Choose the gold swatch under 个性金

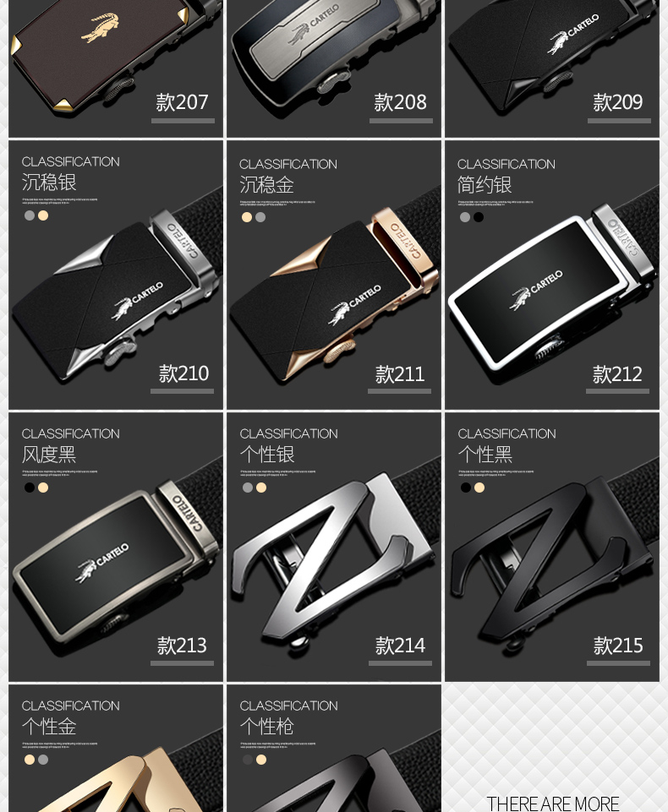[x=30, y=760]
